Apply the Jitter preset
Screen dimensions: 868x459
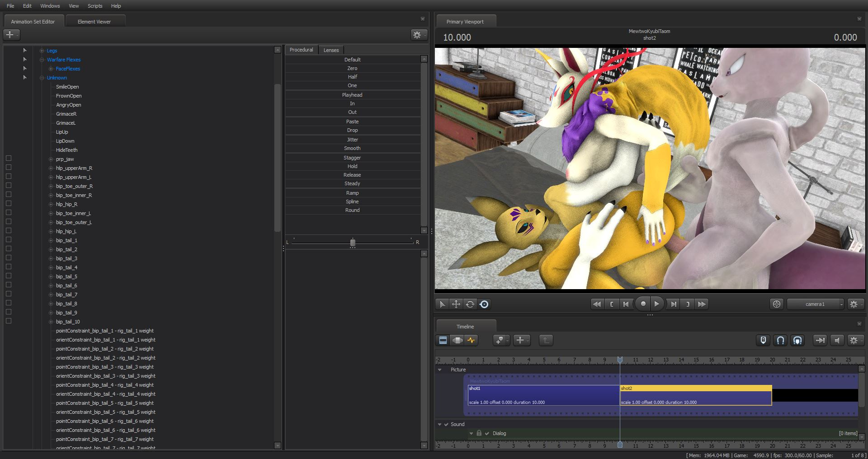click(x=353, y=140)
